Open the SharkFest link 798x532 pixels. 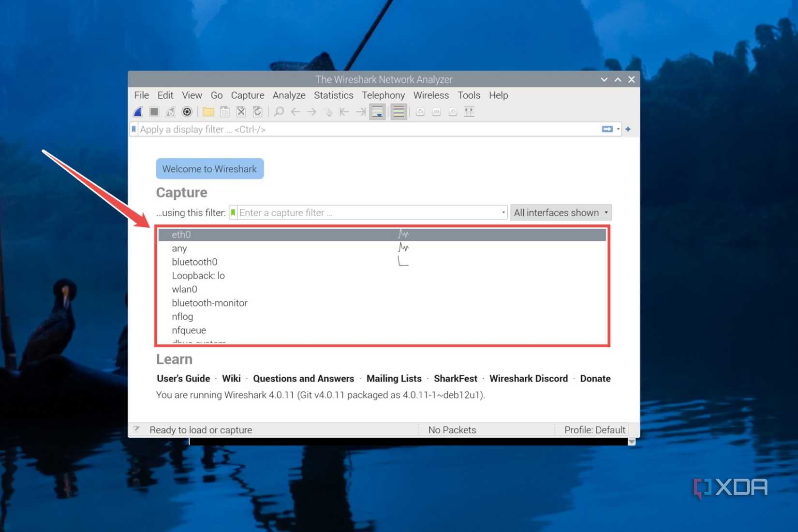click(x=456, y=379)
